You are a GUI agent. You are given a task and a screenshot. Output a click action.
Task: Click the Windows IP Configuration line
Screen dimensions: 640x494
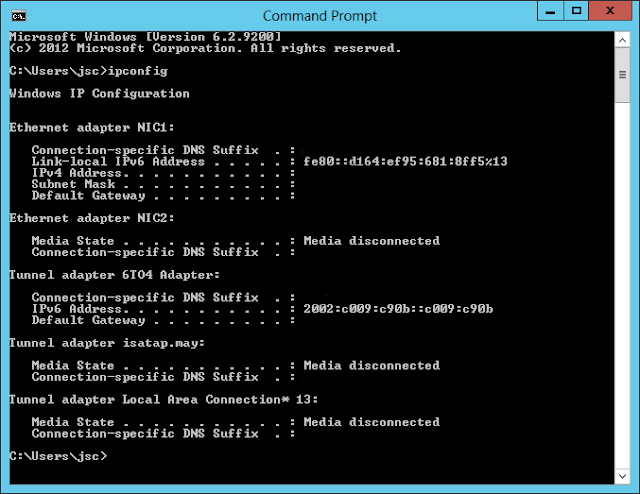tap(99, 93)
